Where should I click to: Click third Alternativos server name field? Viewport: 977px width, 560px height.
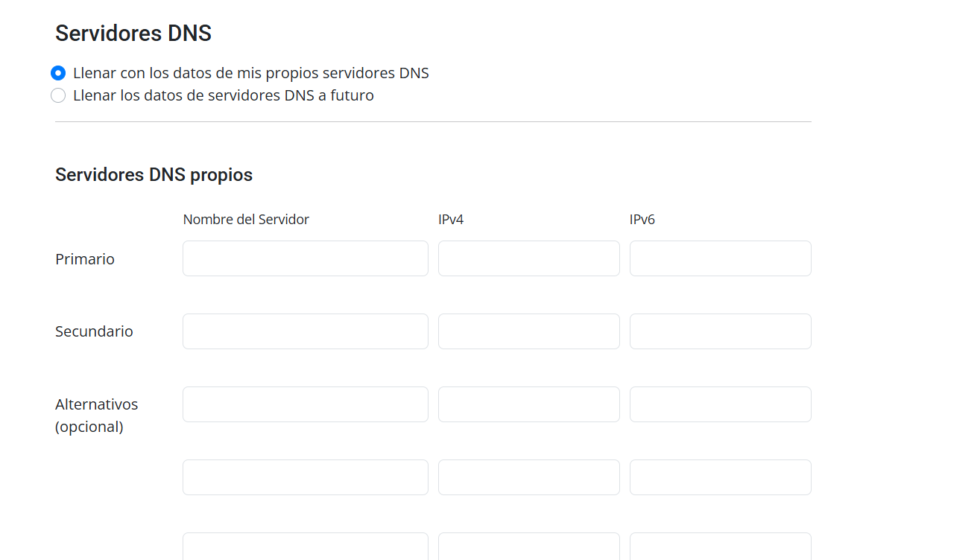306,547
